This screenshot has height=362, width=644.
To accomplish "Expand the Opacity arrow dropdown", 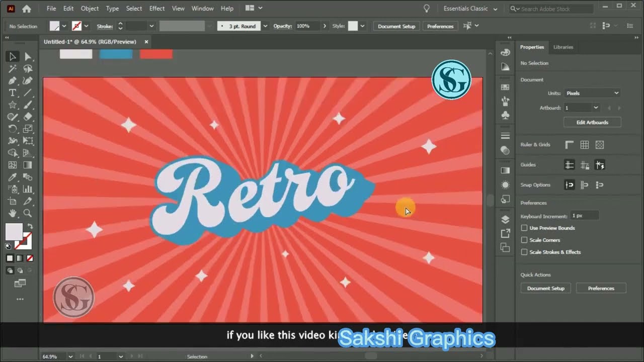I will click(325, 26).
